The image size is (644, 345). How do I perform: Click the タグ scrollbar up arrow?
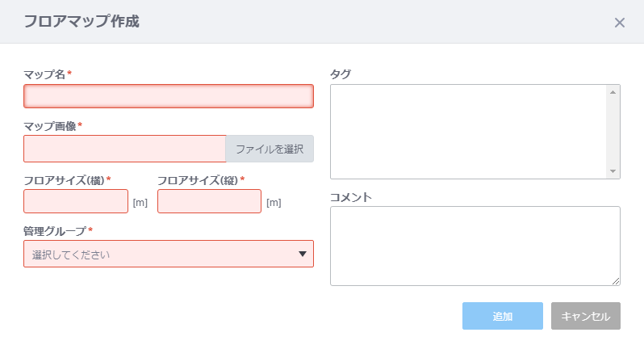pos(613,92)
